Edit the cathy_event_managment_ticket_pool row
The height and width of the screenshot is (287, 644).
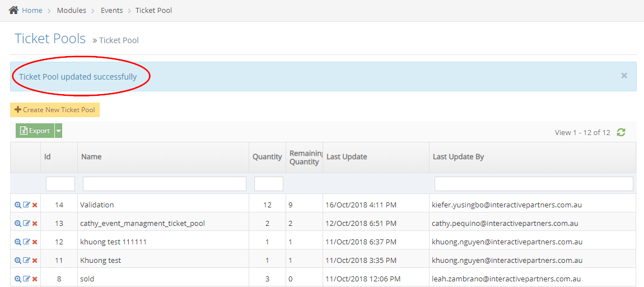pyautogui.click(x=26, y=224)
